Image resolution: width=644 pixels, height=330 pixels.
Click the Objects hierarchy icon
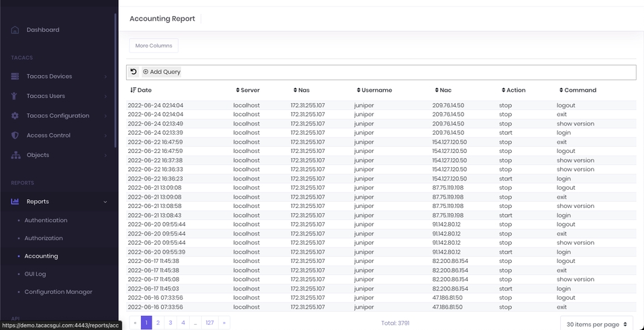click(x=15, y=155)
